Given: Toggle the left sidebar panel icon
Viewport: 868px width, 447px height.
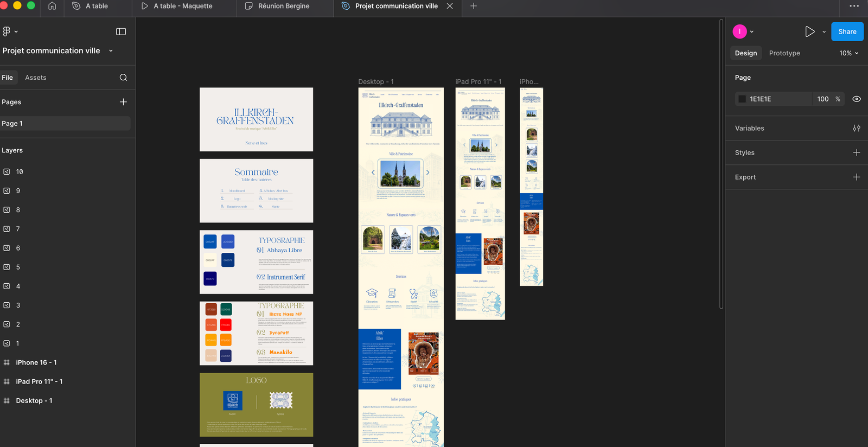Looking at the screenshot, I should (x=121, y=31).
